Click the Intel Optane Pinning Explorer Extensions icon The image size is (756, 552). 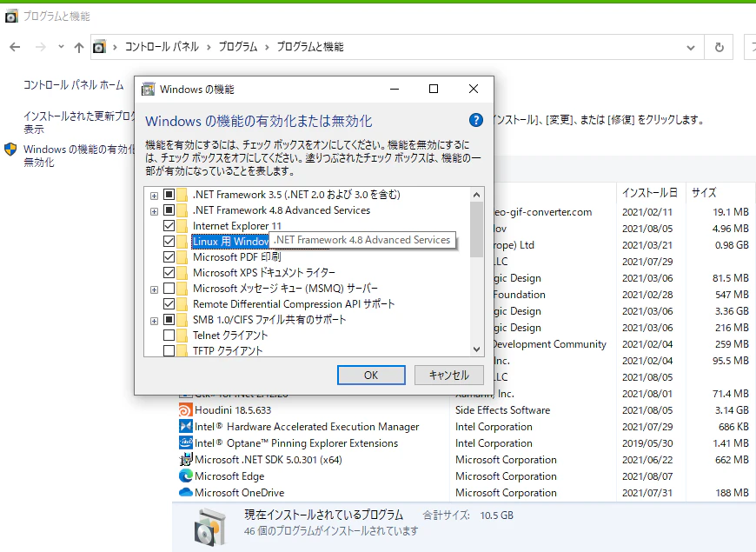pos(186,443)
